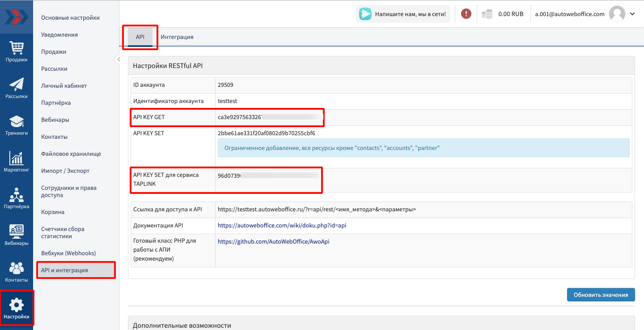Viewport: 644px width, 330px height.
Task: Open the user avatar menu
Action: point(617,14)
